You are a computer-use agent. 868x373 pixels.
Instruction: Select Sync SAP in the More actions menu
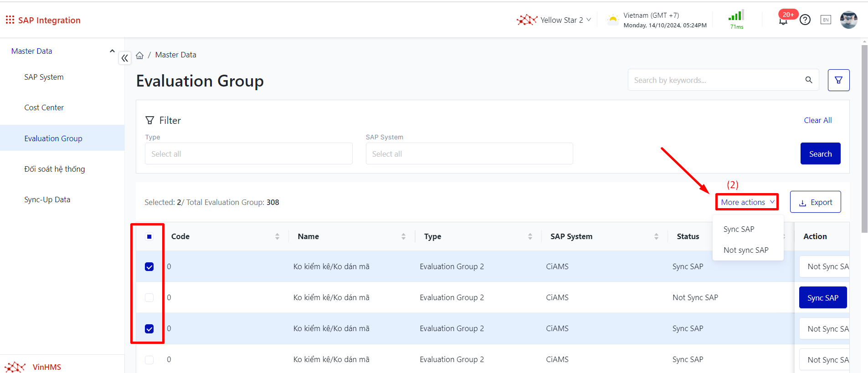point(739,229)
